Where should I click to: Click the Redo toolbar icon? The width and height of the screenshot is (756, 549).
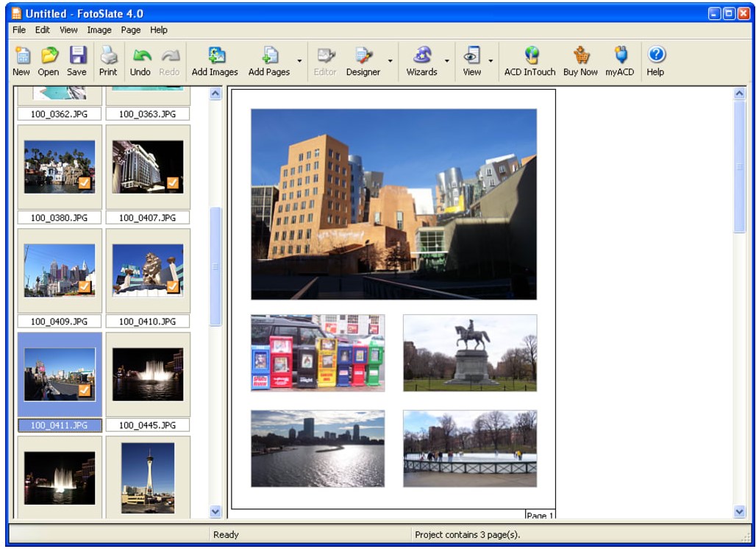[x=169, y=61]
